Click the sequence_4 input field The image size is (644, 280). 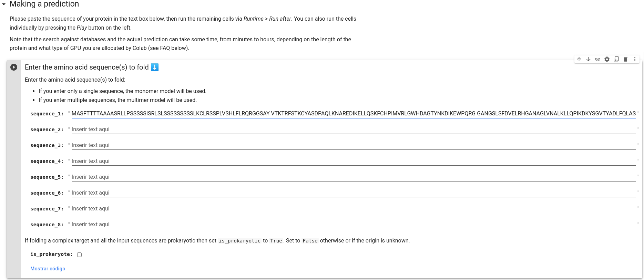tap(354, 161)
